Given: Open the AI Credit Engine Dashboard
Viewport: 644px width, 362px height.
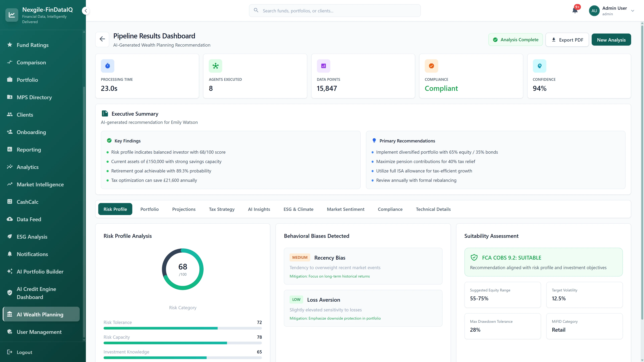Looking at the screenshot, I should coord(36,293).
